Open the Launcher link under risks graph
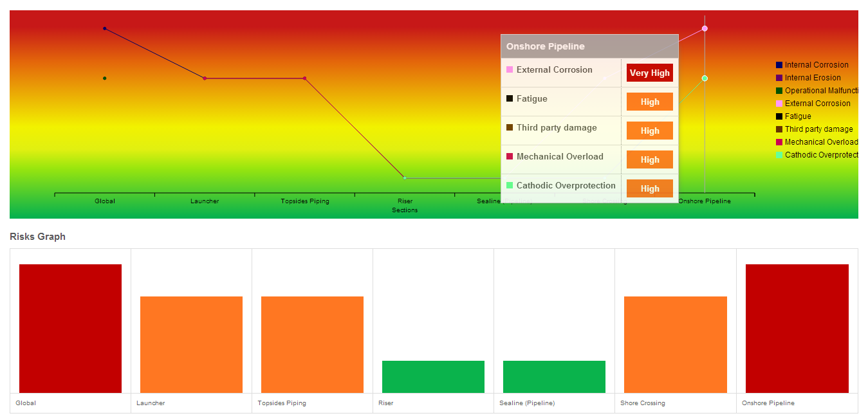868x418 pixels. [x=151, y=403]
